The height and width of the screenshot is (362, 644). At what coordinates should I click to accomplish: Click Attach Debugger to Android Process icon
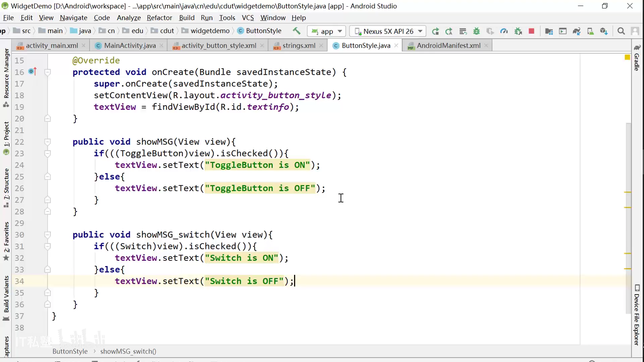[518, 31]
